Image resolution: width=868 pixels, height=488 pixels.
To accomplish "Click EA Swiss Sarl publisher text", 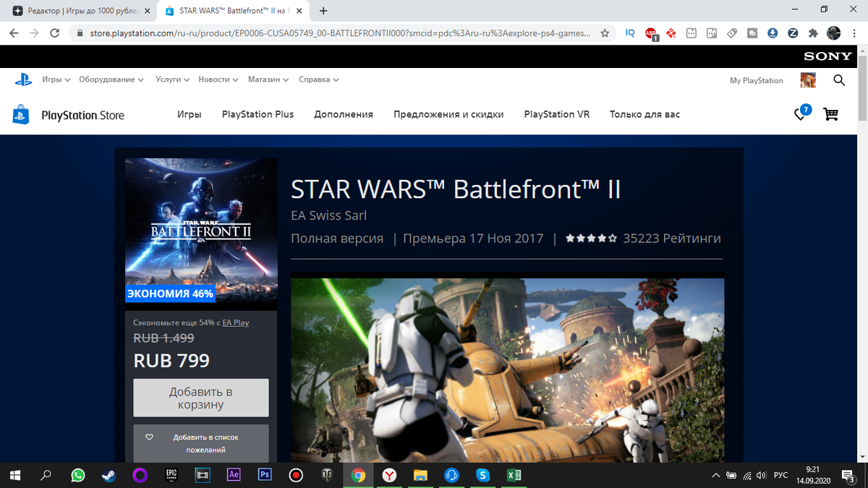I will [328, 215].
